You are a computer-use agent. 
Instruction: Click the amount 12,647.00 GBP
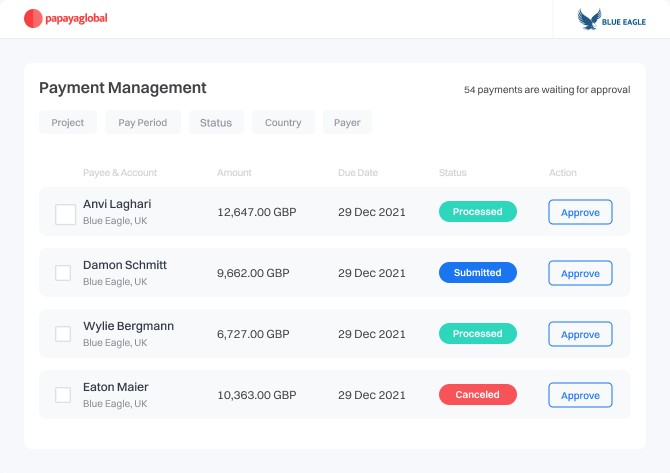pos(257,212)
